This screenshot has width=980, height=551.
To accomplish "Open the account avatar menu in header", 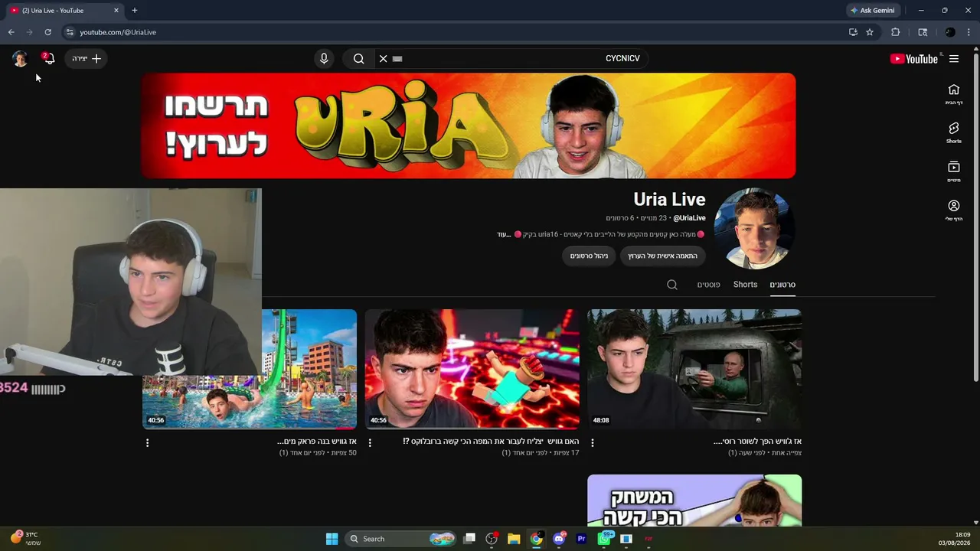I will [20, 59].
